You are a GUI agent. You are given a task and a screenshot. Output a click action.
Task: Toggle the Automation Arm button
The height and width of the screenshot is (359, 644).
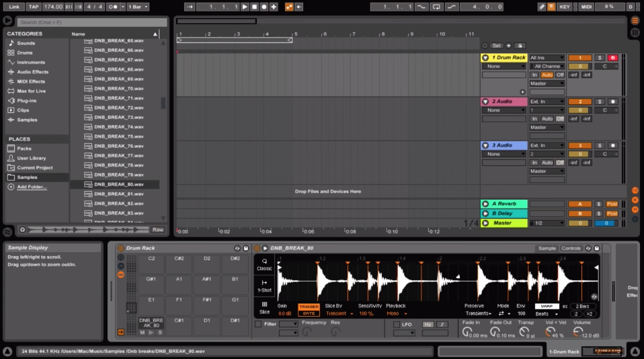coord(289,7)
